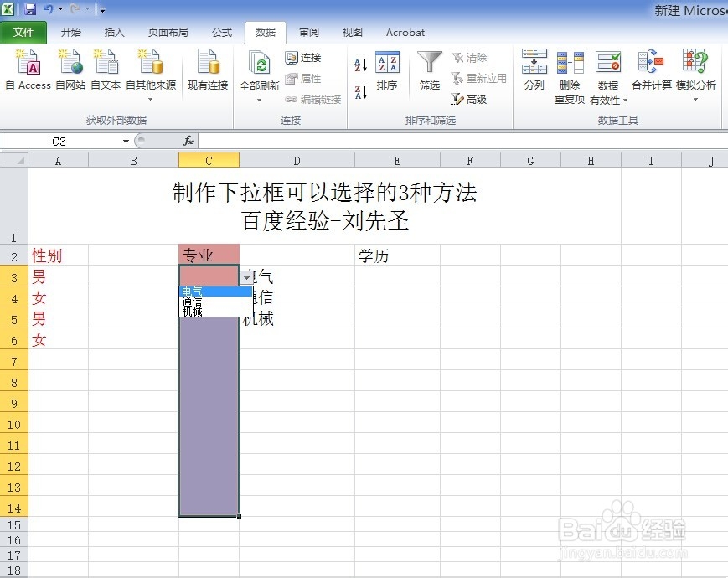728x578 pixels.
Task: Switch to the 审阅 ribbon tab
Action: pyautogui.click(x=307, y=32)
